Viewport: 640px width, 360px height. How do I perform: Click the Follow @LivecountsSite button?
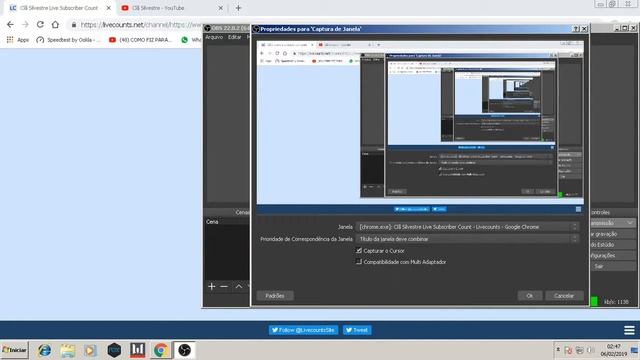(x=303, y=330)
